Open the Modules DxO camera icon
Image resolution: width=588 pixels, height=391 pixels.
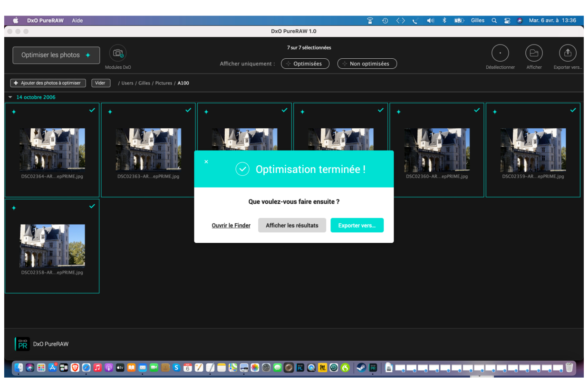[x=118, y=53]
